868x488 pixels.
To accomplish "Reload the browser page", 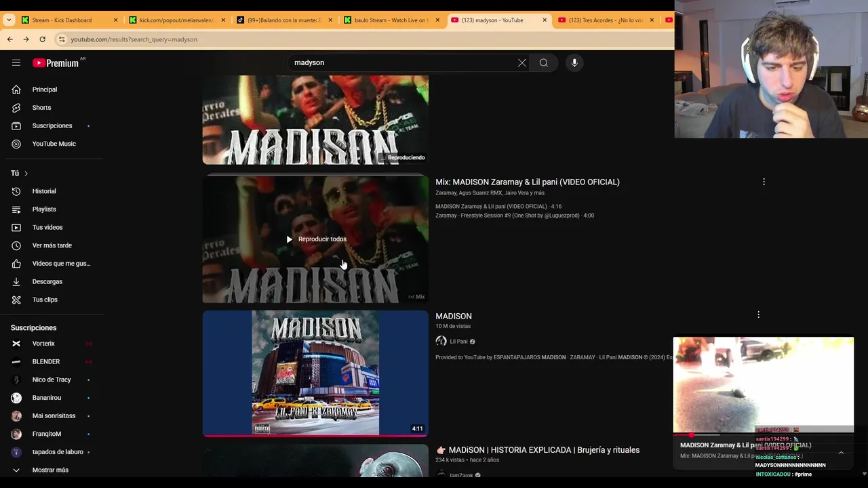I will pyautogui.click(x=43, y=39).
